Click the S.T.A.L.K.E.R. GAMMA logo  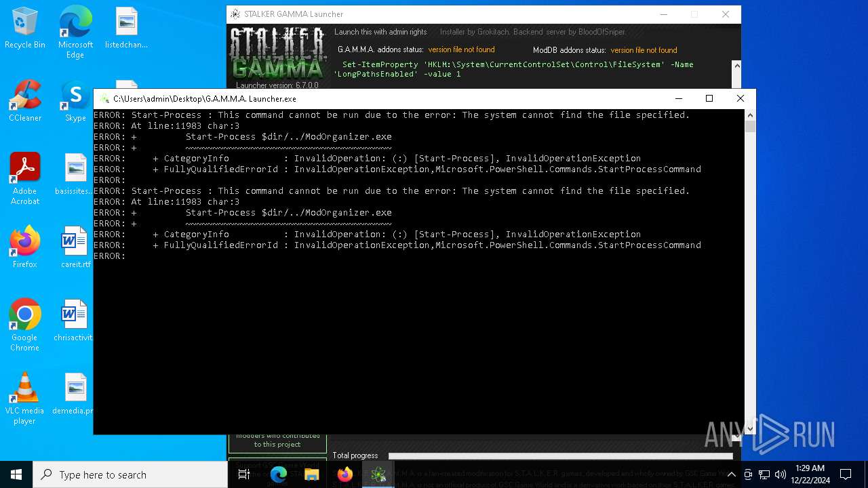(277, 52)
